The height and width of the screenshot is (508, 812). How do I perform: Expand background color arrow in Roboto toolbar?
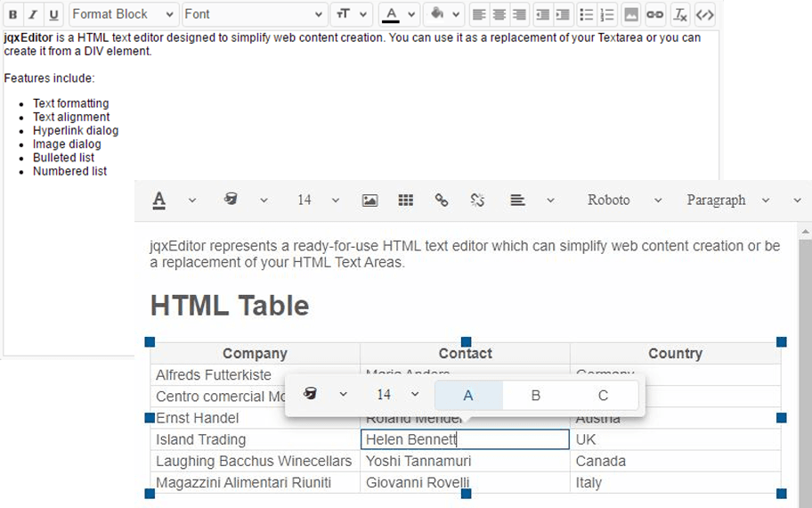point(264,201)
